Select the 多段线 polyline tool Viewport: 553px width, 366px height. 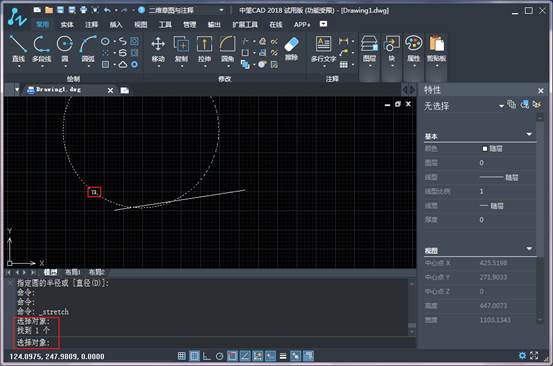tap(42, 49)
